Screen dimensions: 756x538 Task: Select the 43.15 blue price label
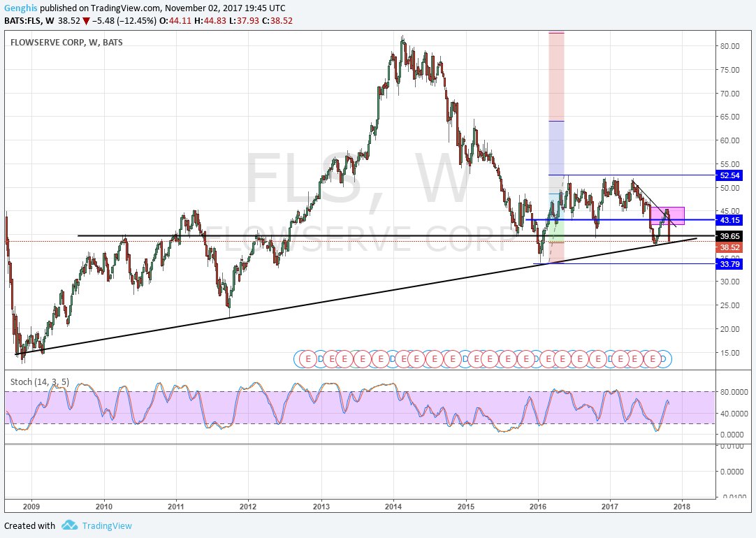[x=729, y=220]
